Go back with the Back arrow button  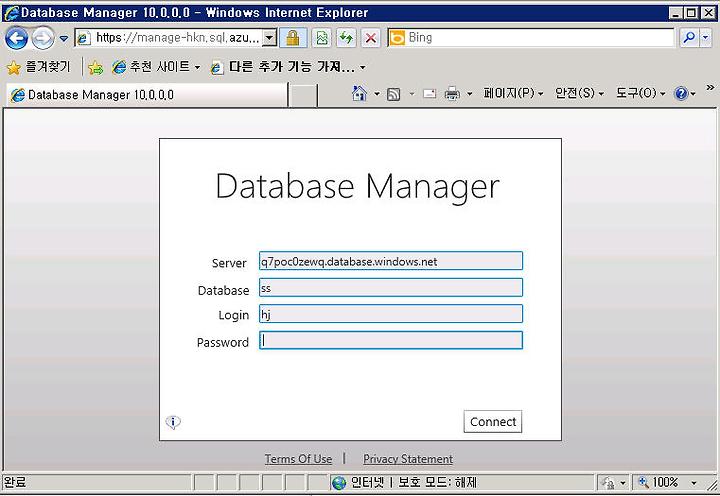pyautogui.click(x=17, y=38)
